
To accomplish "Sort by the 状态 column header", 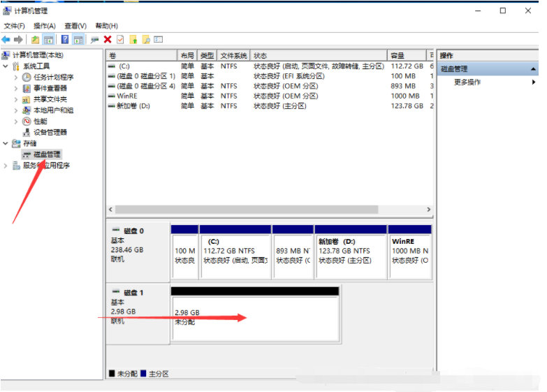I will 319,55.
